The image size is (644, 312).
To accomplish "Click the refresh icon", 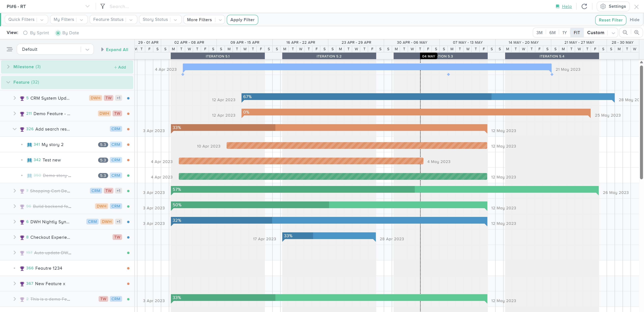I will click(x=584, y=7).
